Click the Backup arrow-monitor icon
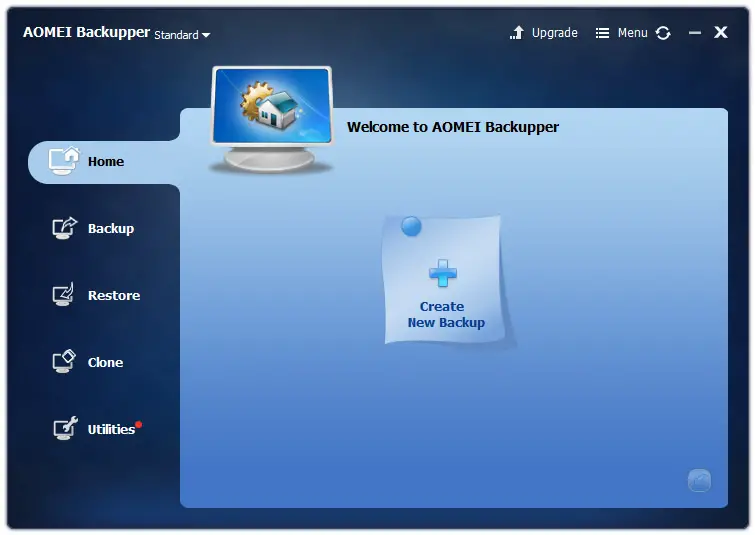 pyautogui.click(x=64, y=228)
